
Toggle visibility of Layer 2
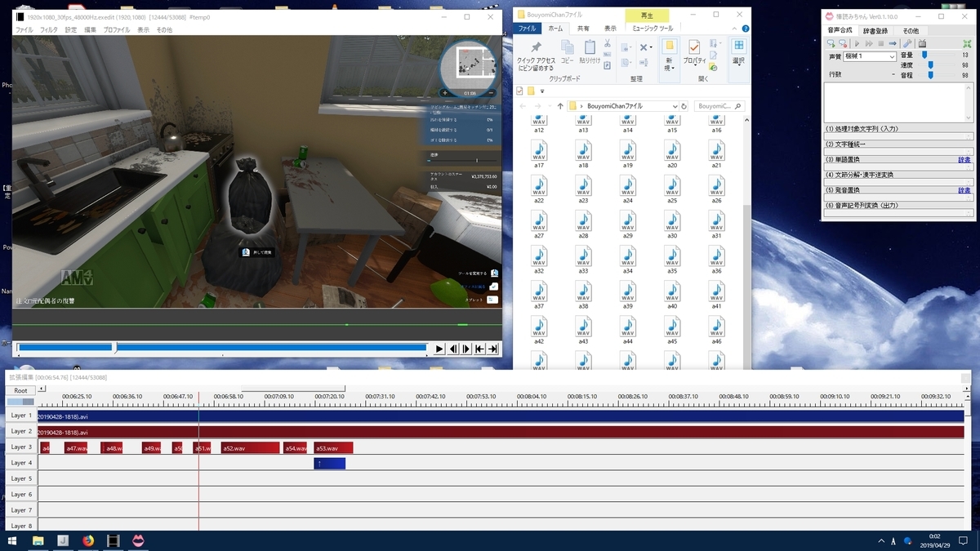tap(21, 431)
